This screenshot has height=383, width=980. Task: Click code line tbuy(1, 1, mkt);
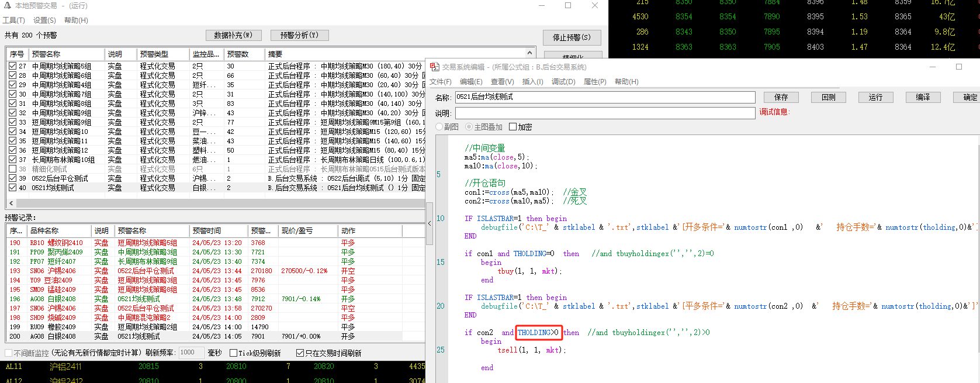(x=529, y=271)
